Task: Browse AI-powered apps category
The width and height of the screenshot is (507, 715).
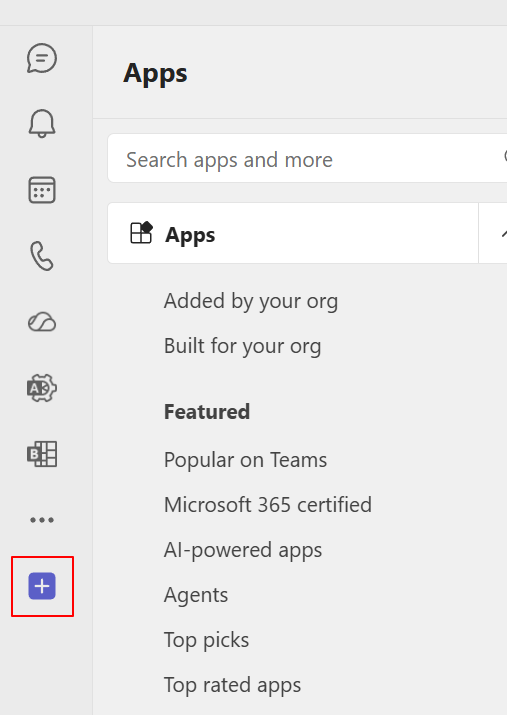Action: (x=243, y=550)
